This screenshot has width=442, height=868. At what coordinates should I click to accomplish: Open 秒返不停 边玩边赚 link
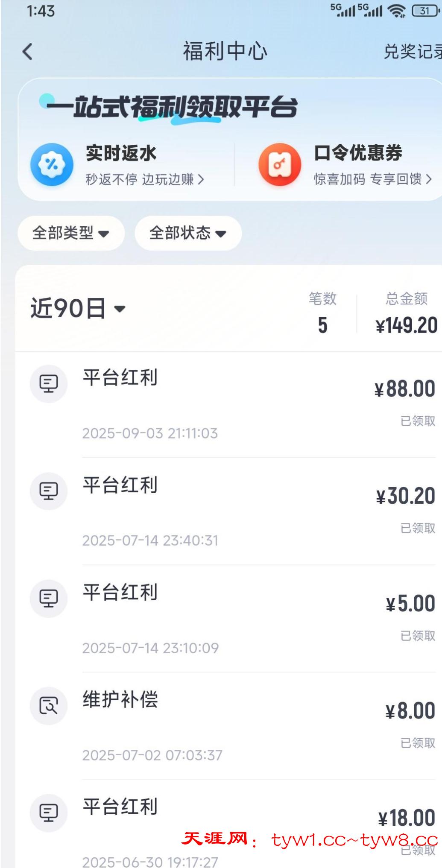(x=145, y=179)
